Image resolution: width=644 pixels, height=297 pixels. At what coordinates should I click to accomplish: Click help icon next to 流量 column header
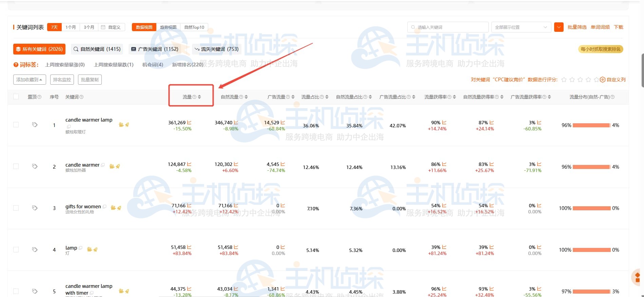194,97
